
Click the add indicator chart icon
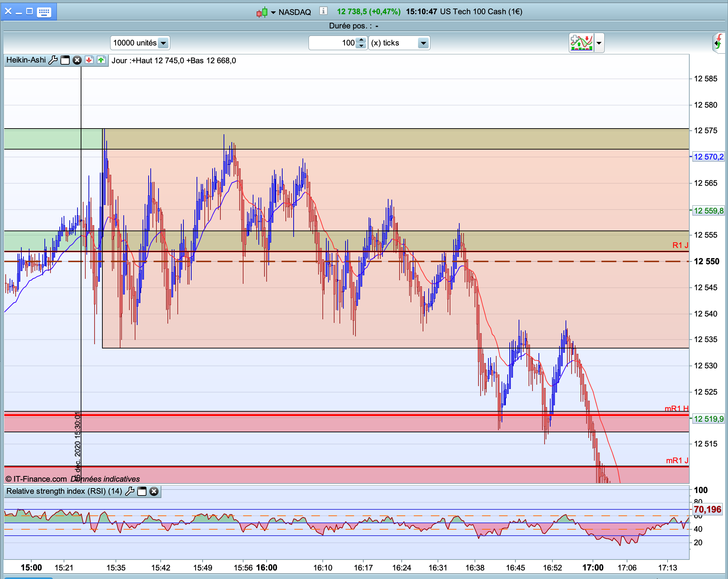pos(582,43)
